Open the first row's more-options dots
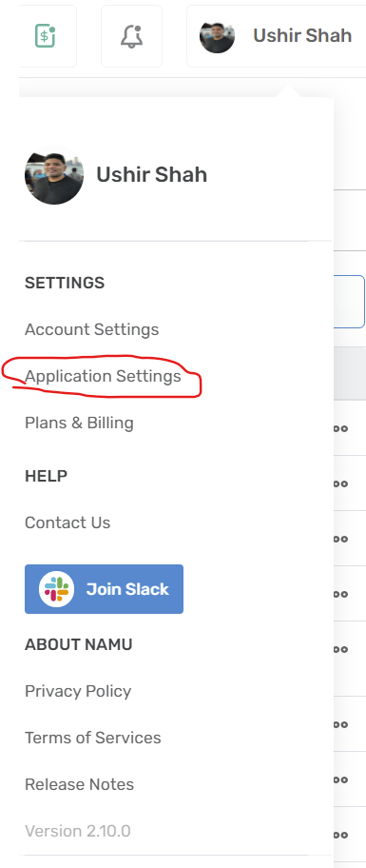The height and width of the screenshot is (868, 366). 341,428
